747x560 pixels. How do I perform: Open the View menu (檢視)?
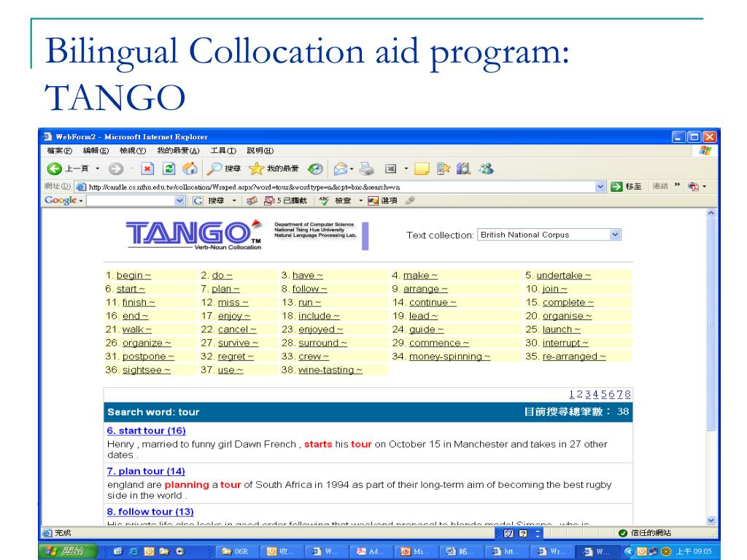(133, 150)
